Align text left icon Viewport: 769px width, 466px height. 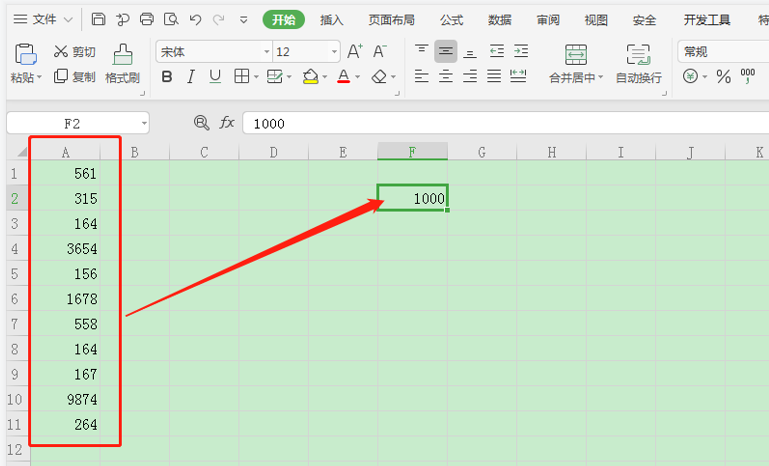pos(421,76)
